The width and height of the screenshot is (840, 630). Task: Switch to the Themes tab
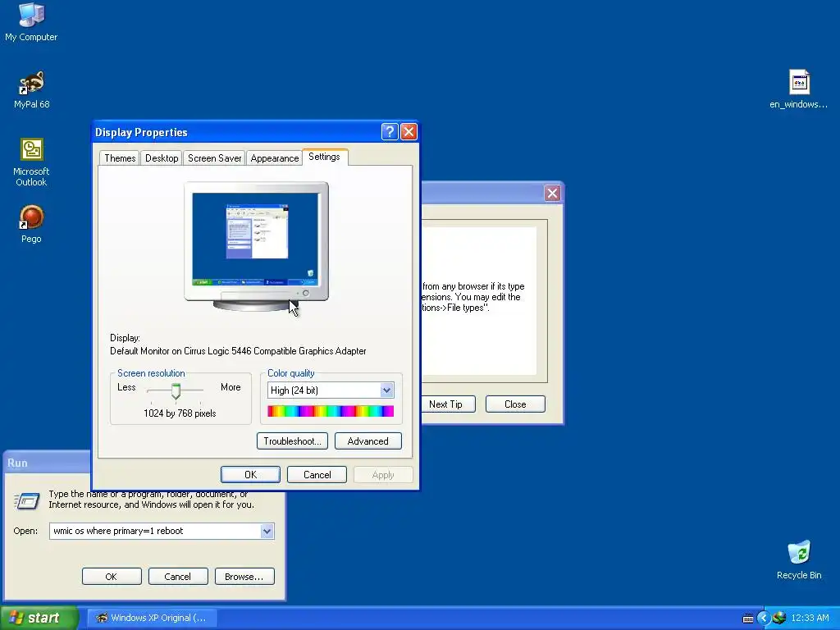click(x=120, y=158)
